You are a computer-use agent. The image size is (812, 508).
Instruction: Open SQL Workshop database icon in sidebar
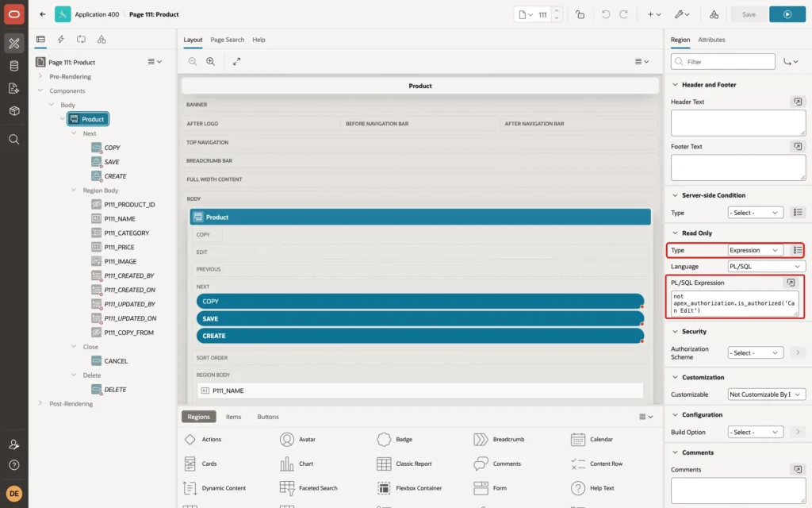tap(14, 66)
